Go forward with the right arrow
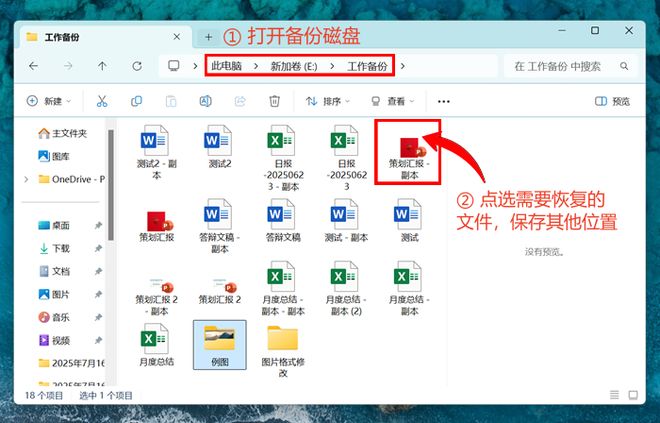The height and width of the screenshot is (423, 660). tap(68, 66)
